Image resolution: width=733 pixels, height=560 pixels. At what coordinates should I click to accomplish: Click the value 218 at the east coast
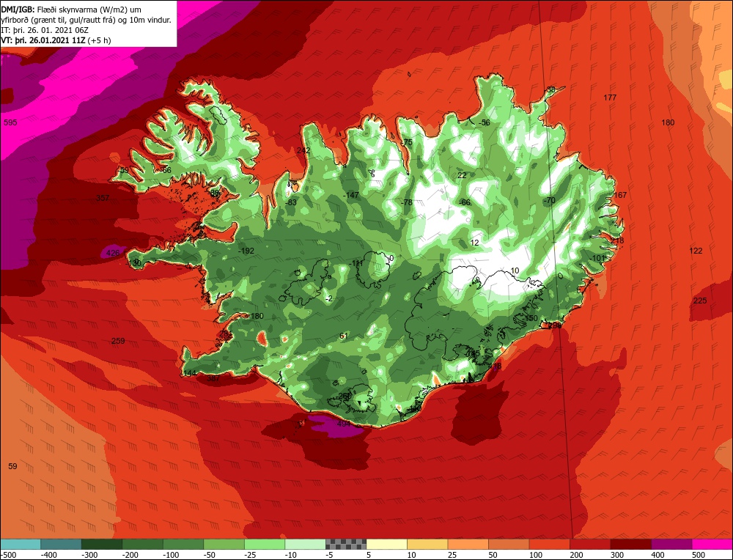point(617,240)
